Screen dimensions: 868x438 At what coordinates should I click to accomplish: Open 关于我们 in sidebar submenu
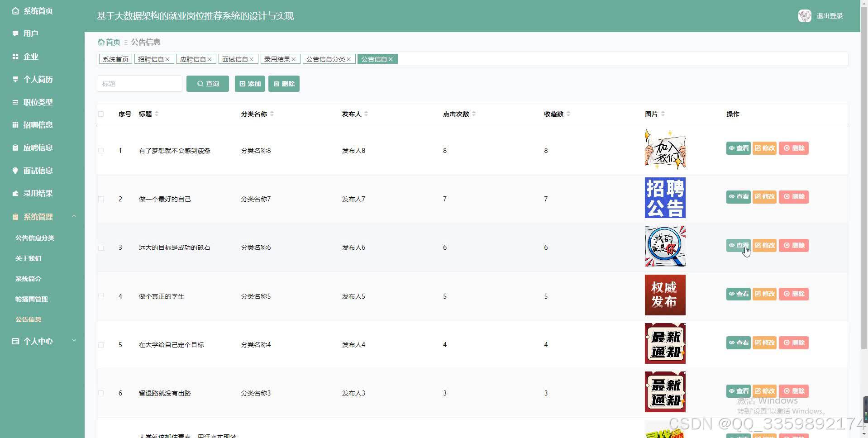[x=29, y=258]
